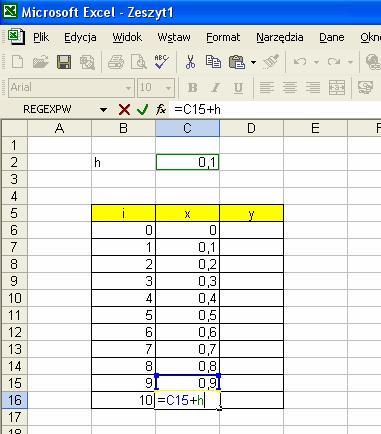381x434 pixels.
Task: Click in the formula bar text =C15+h
Action: click(x=197, y=109)
